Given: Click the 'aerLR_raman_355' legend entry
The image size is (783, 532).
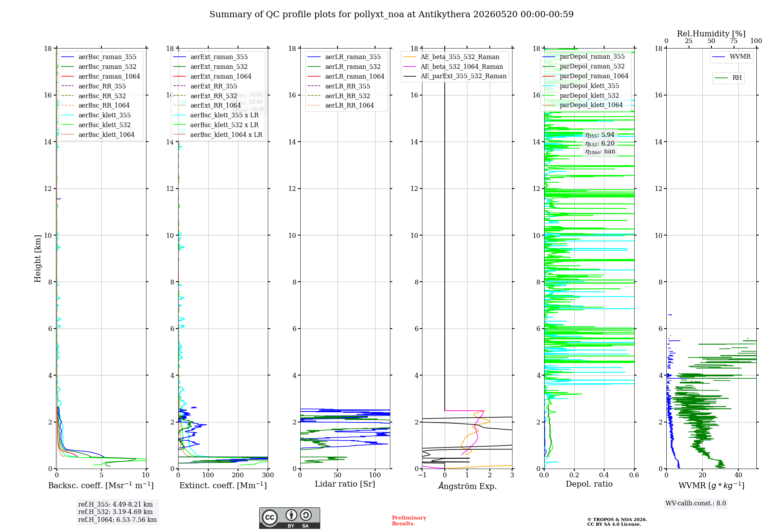Looking at the screenshot, I should pos(345,57).
